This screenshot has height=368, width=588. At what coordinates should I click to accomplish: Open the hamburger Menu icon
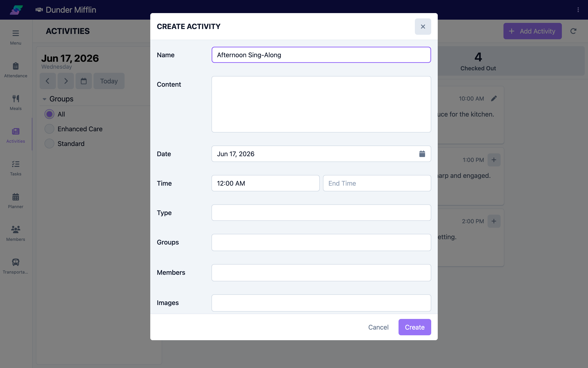[x=16, y=37]
